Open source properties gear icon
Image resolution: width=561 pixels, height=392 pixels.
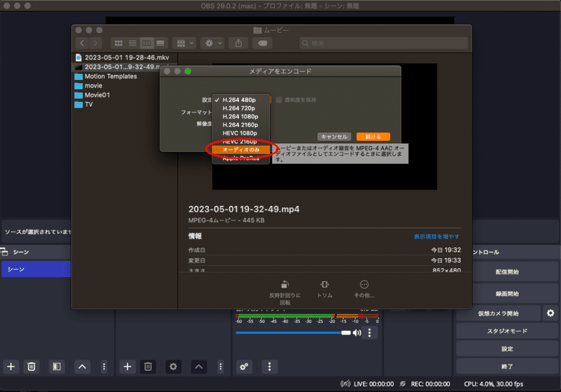click(173, 367)
